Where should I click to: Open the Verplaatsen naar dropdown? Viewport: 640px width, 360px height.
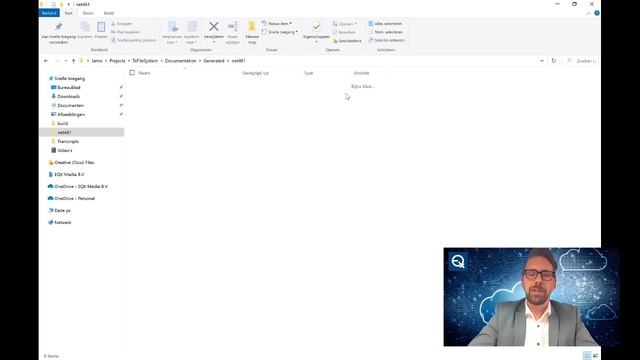coord(172,33)
